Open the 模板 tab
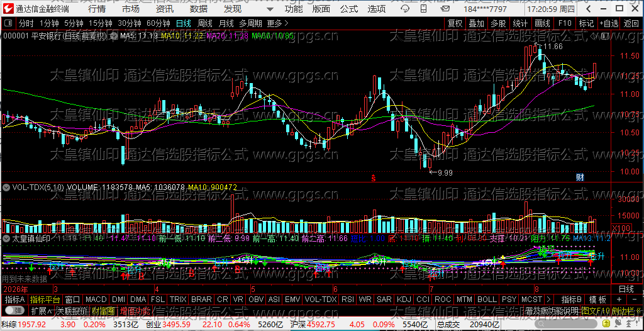This screenshot has width=644, height=331. (597, 300)
